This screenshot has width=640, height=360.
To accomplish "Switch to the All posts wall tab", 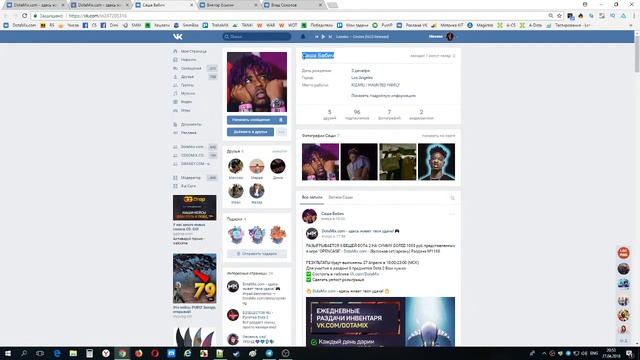I will 312,197.
